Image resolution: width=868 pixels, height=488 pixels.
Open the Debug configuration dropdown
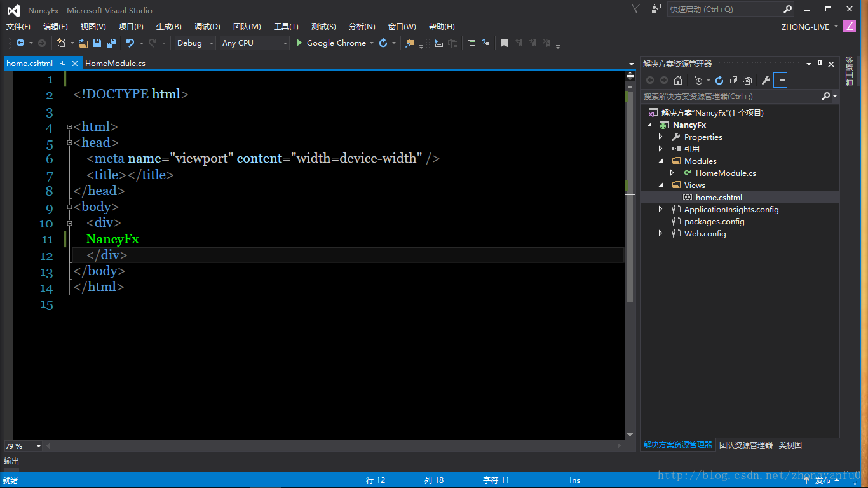[x=195, y=43]
